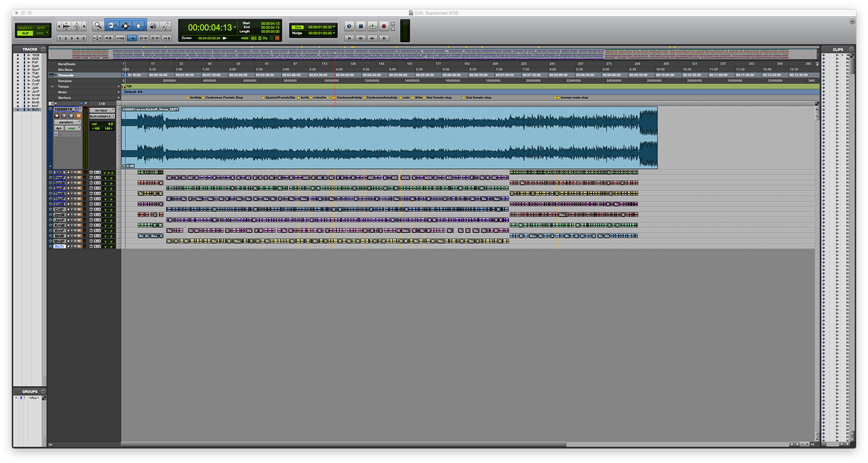Click the left pan 100 field
The width and height of the screenshot is (868, 463).
[96, 129]
